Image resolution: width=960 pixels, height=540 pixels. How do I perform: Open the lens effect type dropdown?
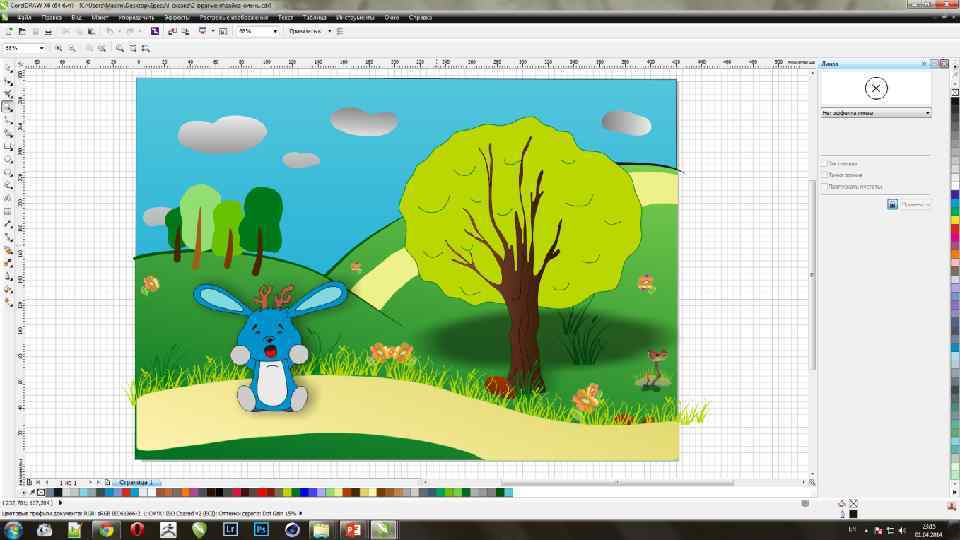tap(927, 113)
